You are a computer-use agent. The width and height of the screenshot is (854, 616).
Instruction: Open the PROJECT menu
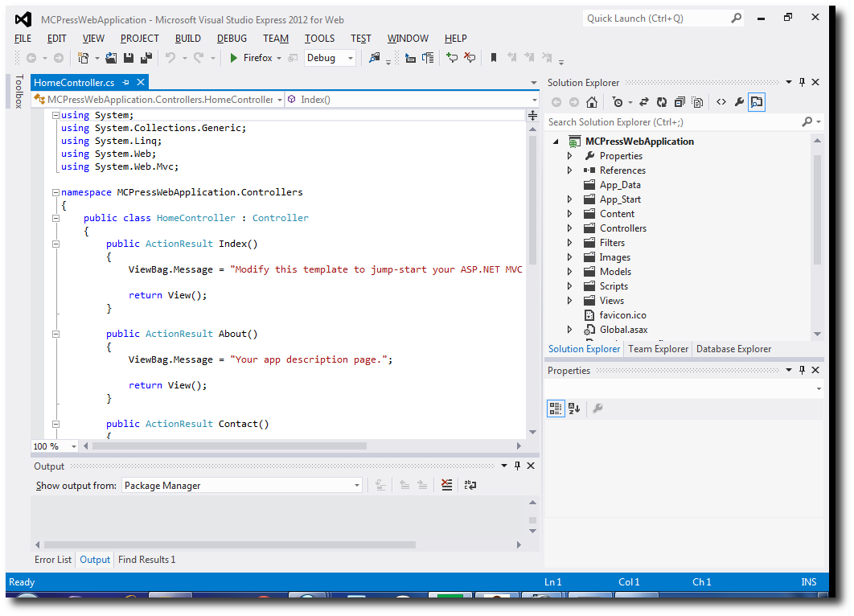pos(139,38)
